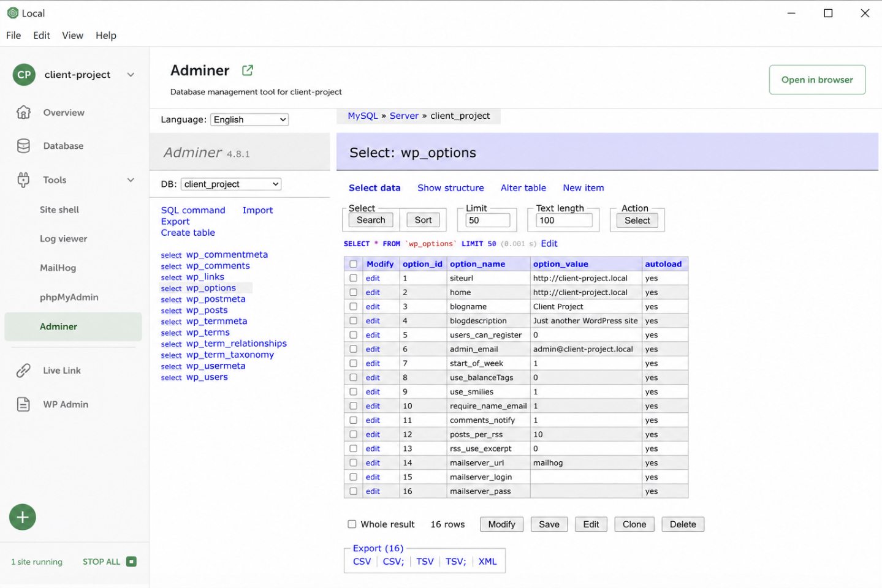882x588 pixels.
Task: Click the 'Just another WordPress site' cell
Action: [x=585, y=320]
